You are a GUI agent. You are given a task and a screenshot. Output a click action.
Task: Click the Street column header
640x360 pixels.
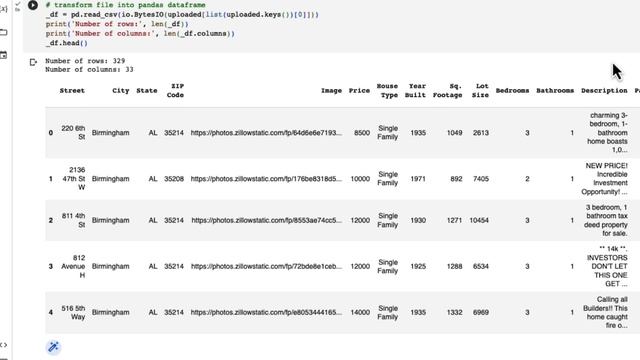(72, 91)
